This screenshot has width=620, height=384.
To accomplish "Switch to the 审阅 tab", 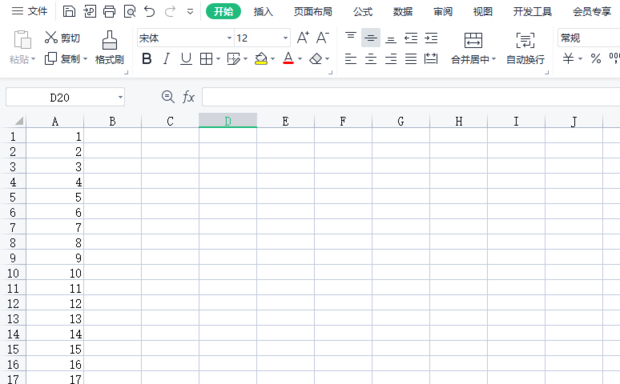I will 442,11.
